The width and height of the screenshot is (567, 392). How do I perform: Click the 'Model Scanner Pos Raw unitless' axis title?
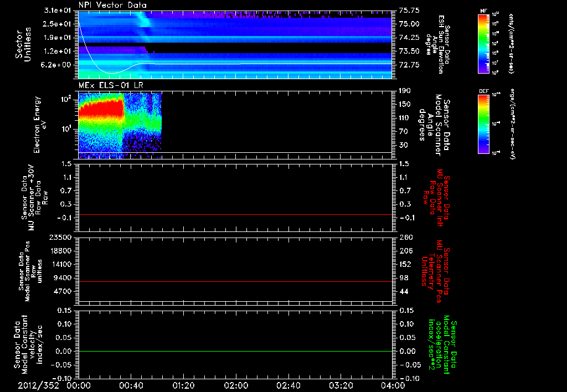tap(30, 271)
